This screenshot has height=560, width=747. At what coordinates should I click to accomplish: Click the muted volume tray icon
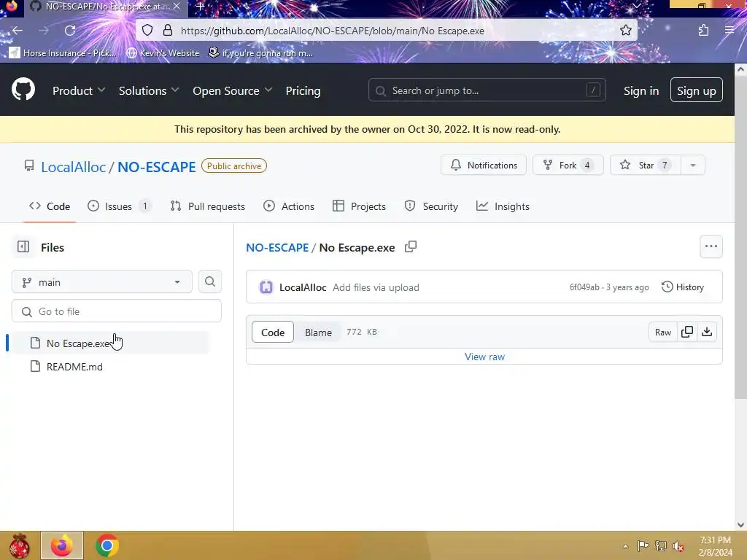tap(678, 545)
